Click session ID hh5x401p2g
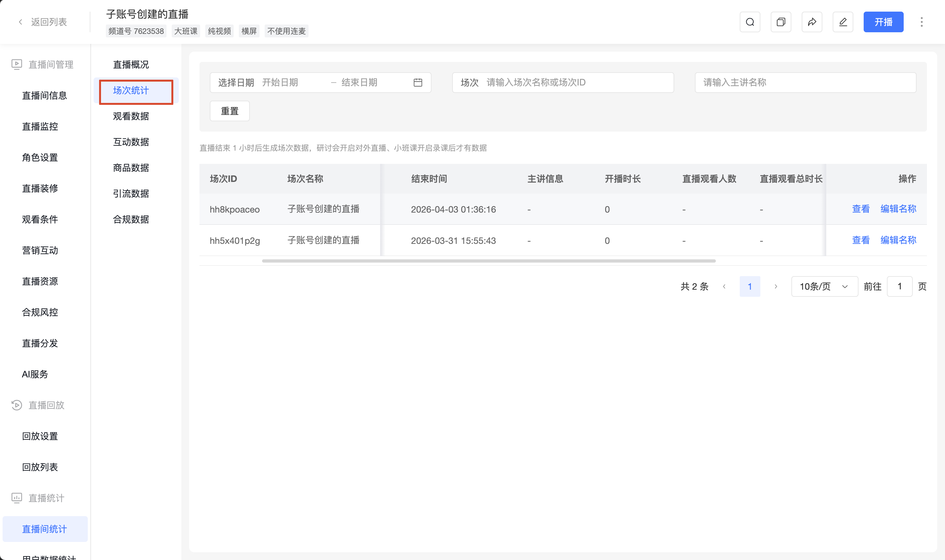Screen dimensions: 945x560 point(235,241)
